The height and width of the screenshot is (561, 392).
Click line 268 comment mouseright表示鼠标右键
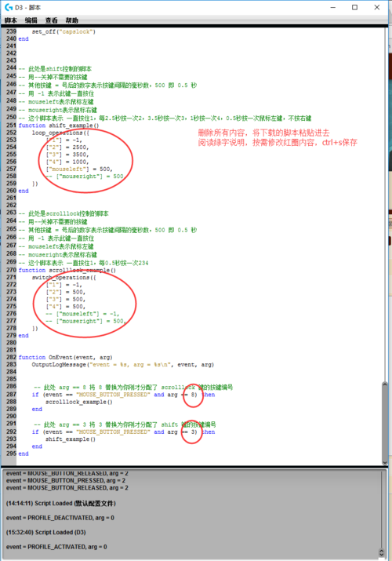point(57,255)
